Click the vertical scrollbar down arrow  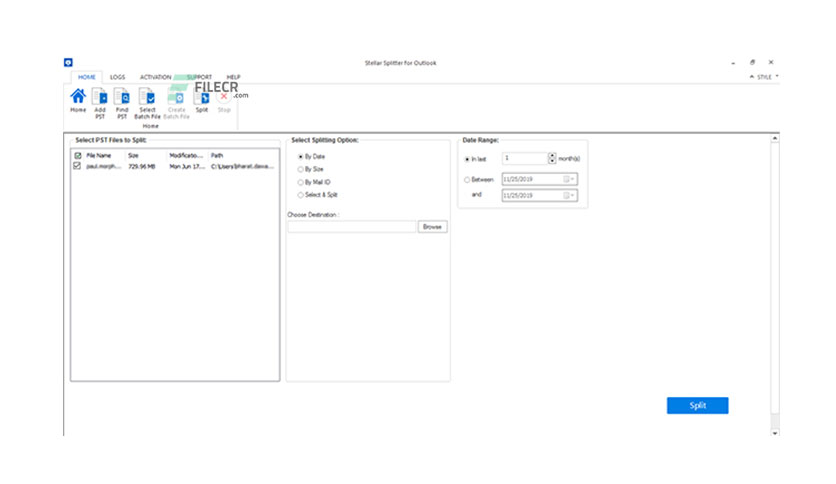(775, 433)
